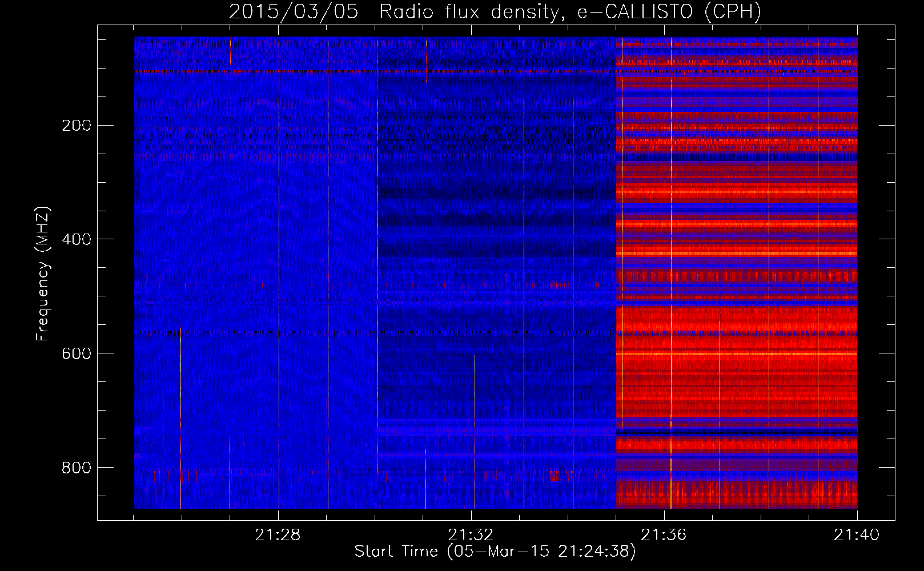This screenshot has height=571, width=924.
Task: Click the 400 frequency tick label
Action: coord(77,239)
